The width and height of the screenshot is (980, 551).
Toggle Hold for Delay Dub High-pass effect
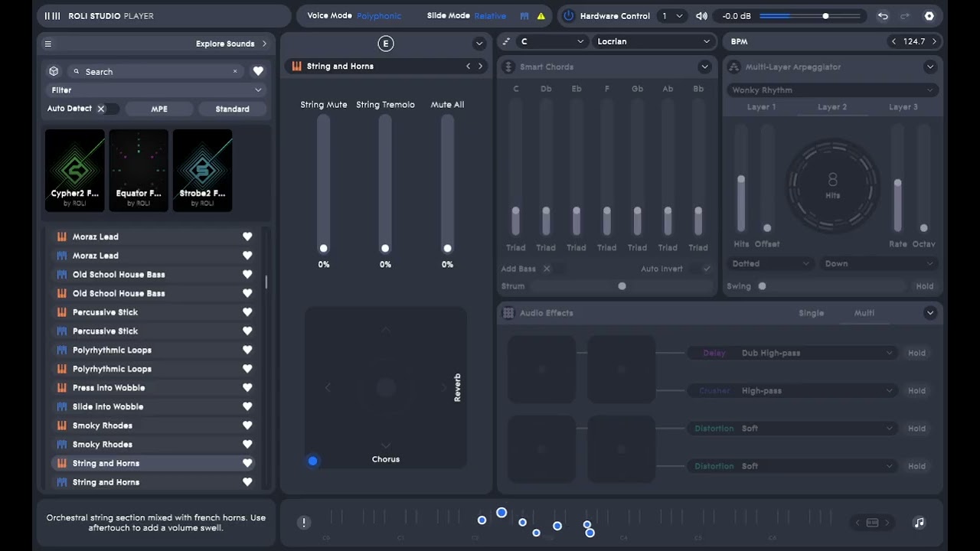916,354
